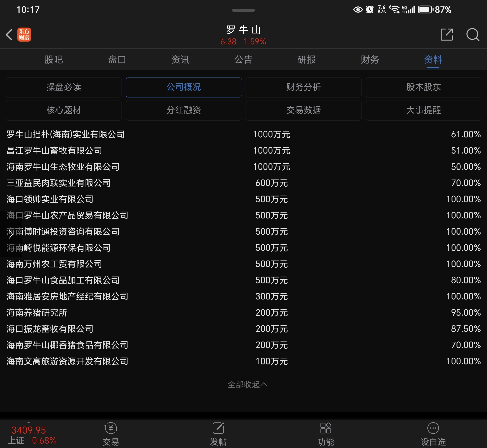The width and height of the screenshot is (487, 448).
Task: Select the 公司概况 section button
Action: click(x=183, y=87)
